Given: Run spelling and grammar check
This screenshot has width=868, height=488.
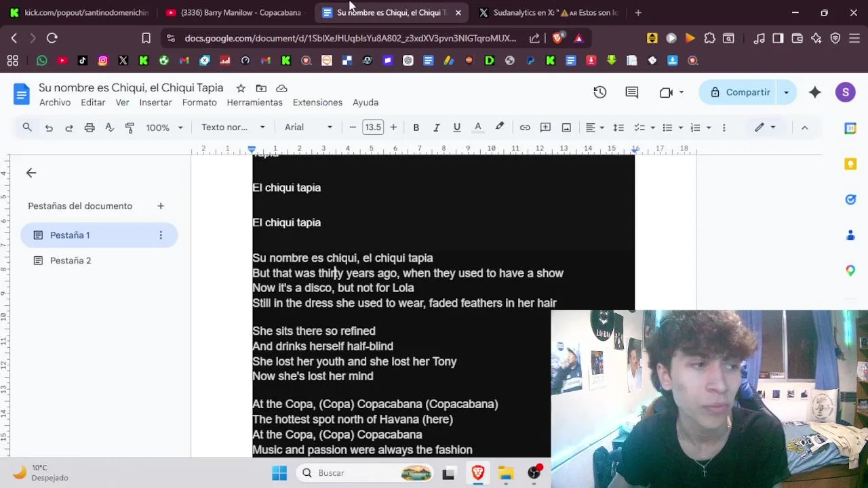Looking at the screenshot, I should [x=110, y=127].
